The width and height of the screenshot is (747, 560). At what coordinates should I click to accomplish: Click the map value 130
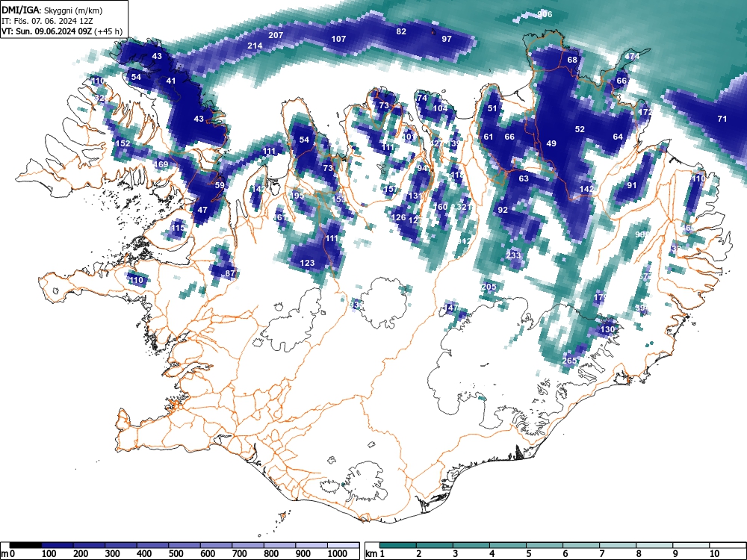607,329
